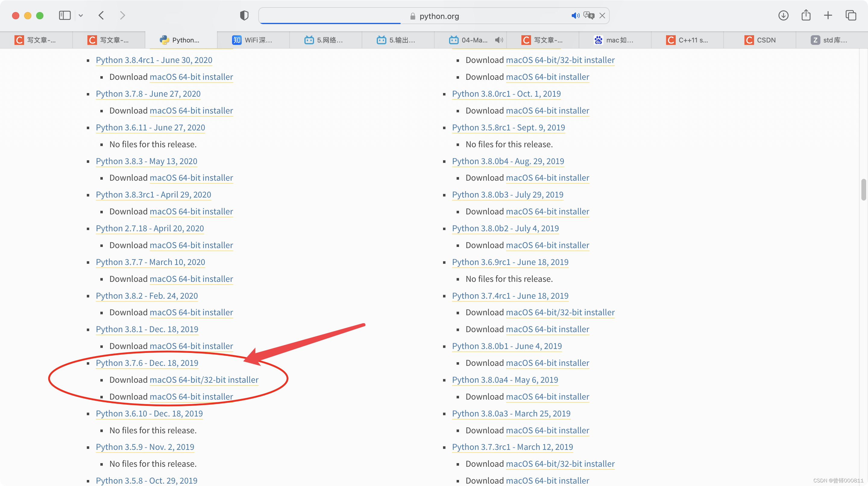Show the tab overview
This screenshot has width=868, height=486.
(x=851, y=15)
